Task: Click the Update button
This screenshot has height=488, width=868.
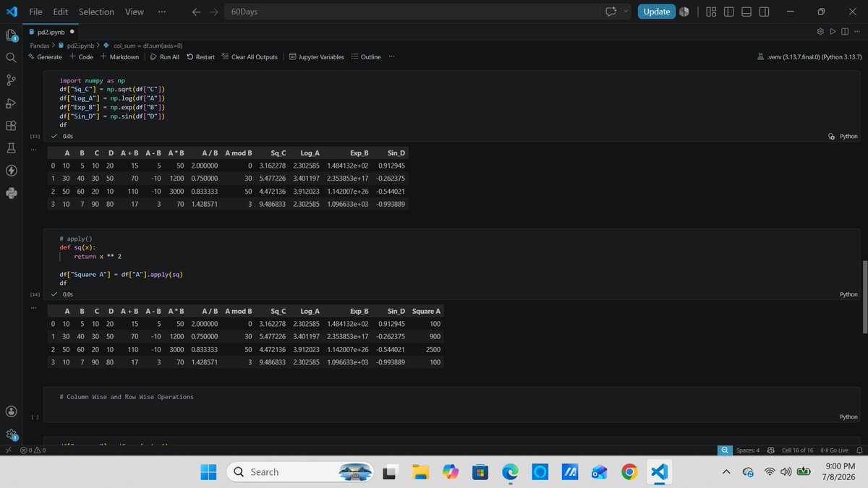Action: [656, 12]
